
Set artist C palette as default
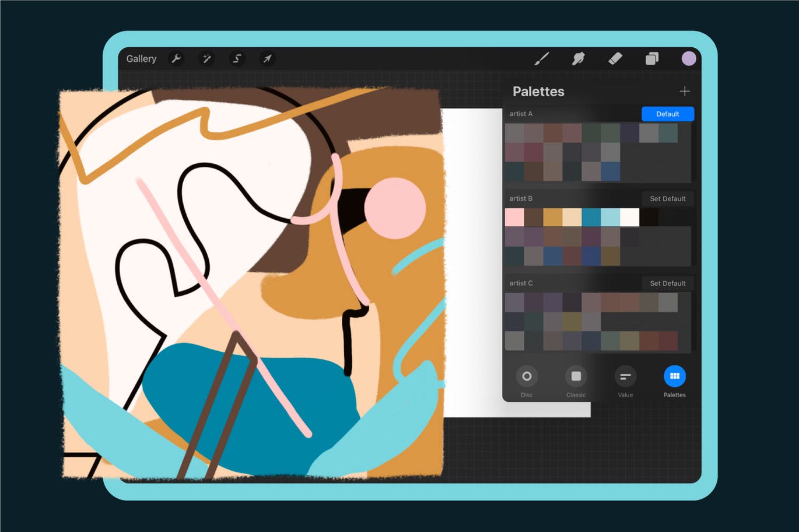tap(668, 283)
